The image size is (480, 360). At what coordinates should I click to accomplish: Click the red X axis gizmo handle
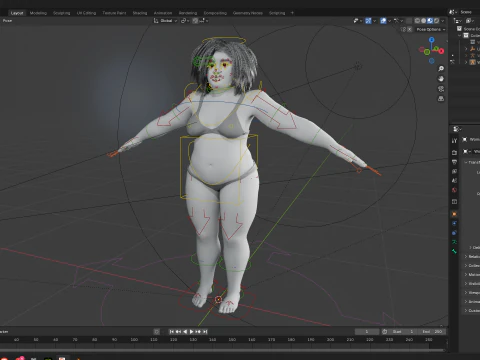point(441,51)
